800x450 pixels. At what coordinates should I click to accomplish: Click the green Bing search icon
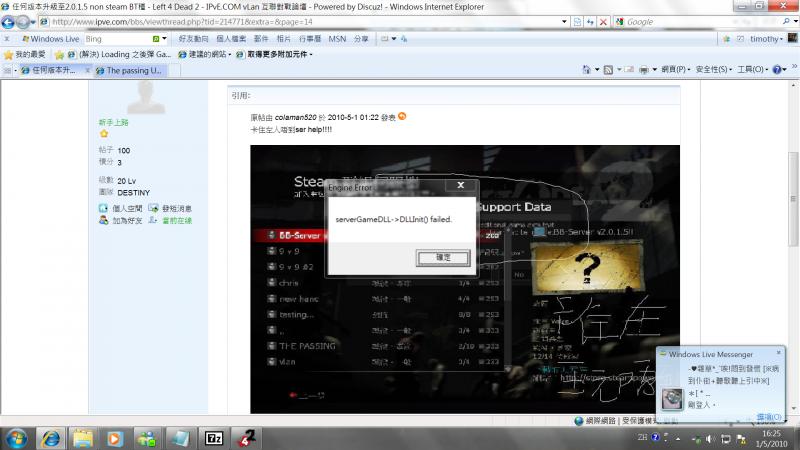click(156, 39)
